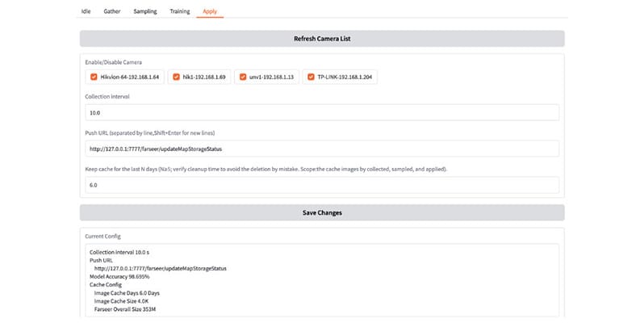Toggle the unv1-192.168.1.13 camera checkbox
Viewport: 644px width, 323px height.
click(x=242, y=77)
